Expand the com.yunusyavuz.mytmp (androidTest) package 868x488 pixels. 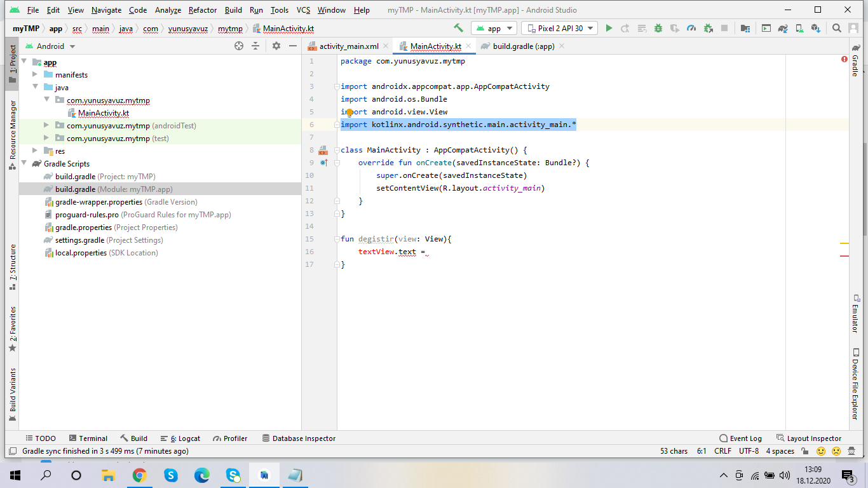pos(46,125)
